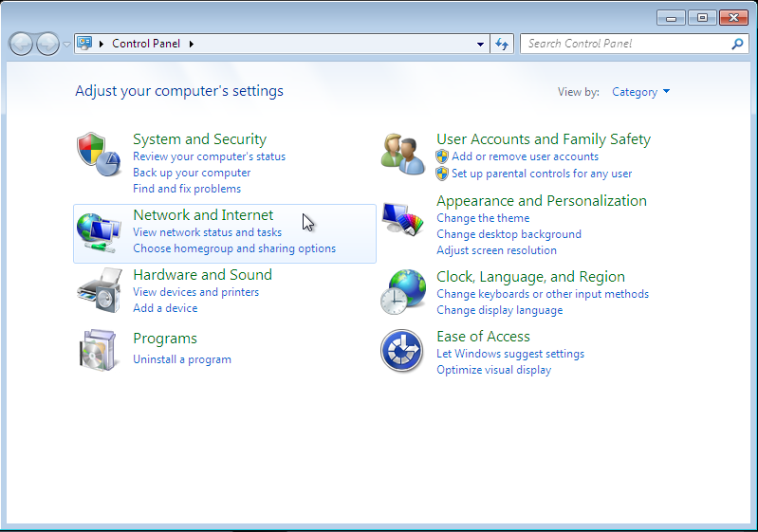Click Uninstall a program

182,359
